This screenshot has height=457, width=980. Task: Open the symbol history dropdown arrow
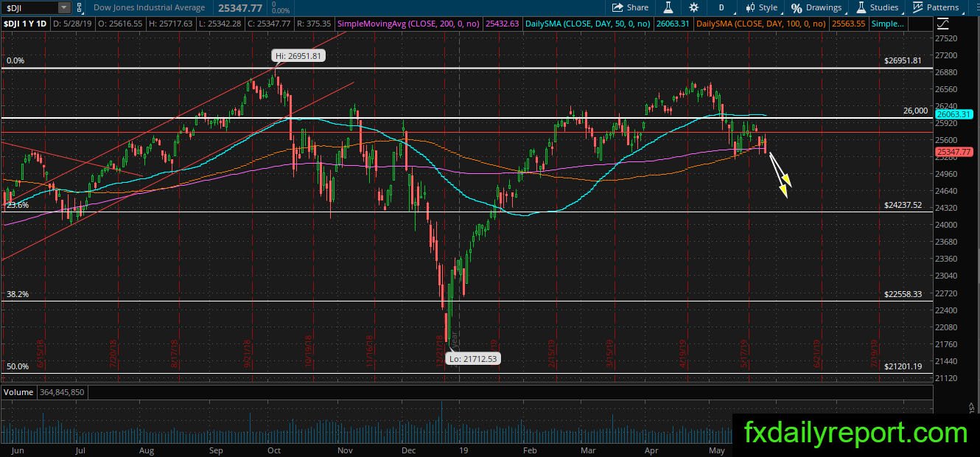(x=64, y=7)
